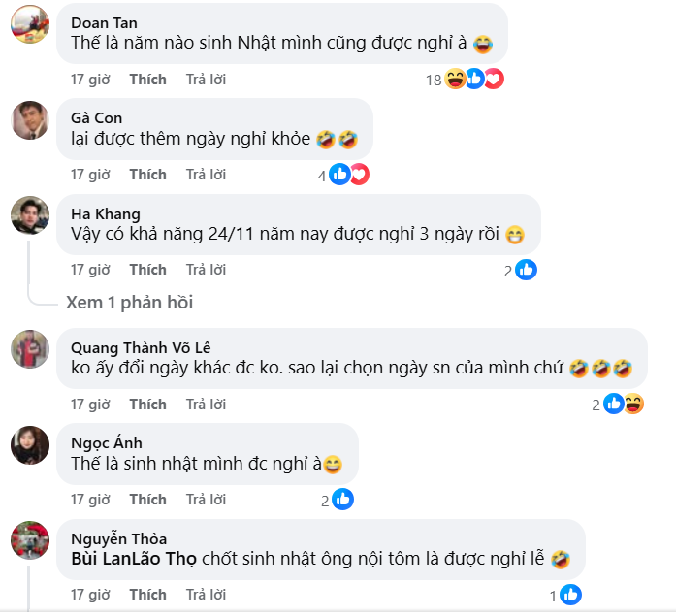Toggle Thích on Gà Con's comment
The width and height of the screenshot is (676, 616).
click(x=147, y=175)
